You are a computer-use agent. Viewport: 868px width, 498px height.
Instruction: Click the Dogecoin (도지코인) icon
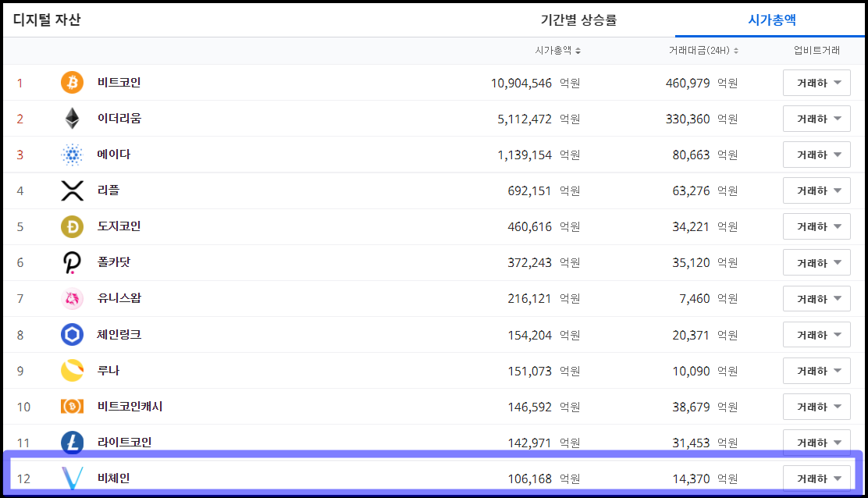pos(72,226)
